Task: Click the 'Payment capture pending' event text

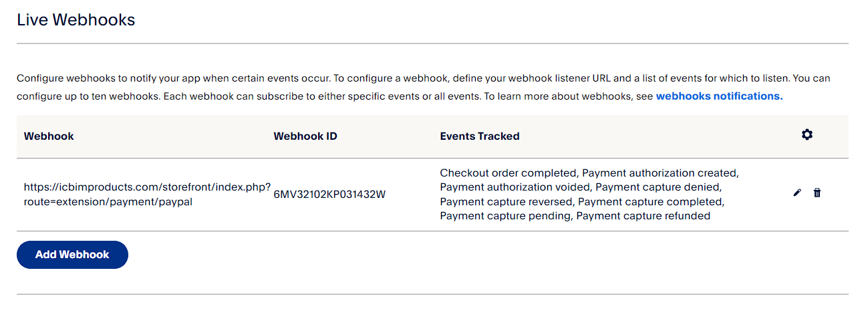Action: point(505,216)
